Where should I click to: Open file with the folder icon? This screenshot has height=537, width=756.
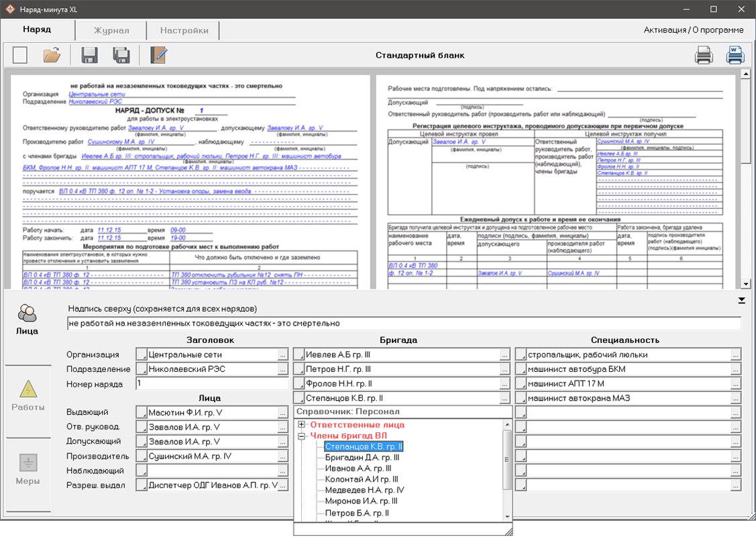[x=52, y=55]
